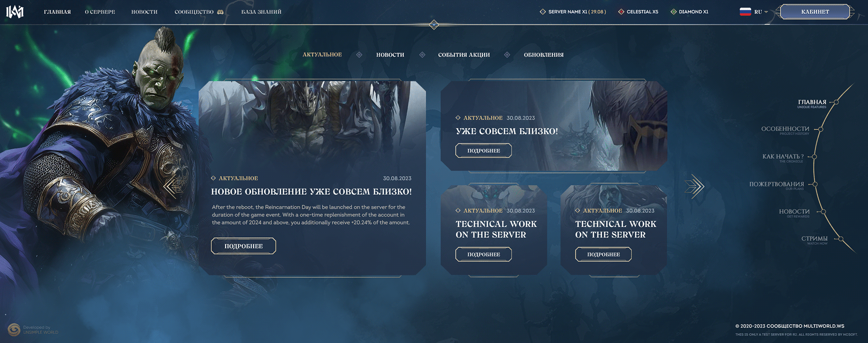The image size is (868, 343).
Task: Click first Technical Work on the Server title
Action: click(x=496, y=229)
